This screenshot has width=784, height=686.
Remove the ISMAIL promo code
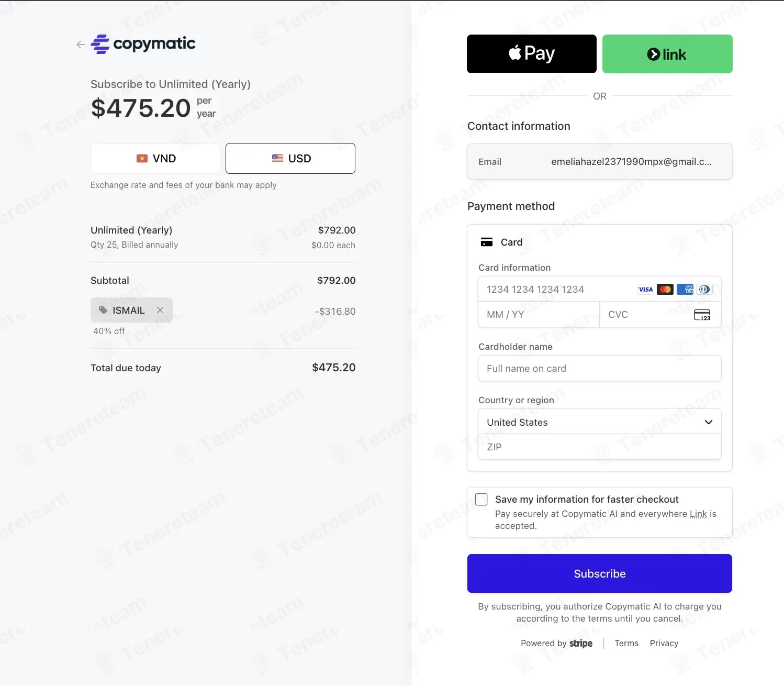160,310
